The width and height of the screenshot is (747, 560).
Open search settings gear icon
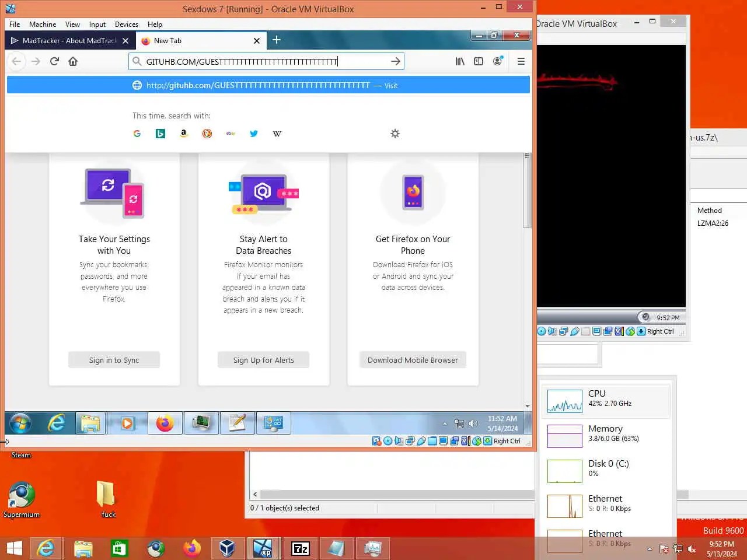(395, 134)
